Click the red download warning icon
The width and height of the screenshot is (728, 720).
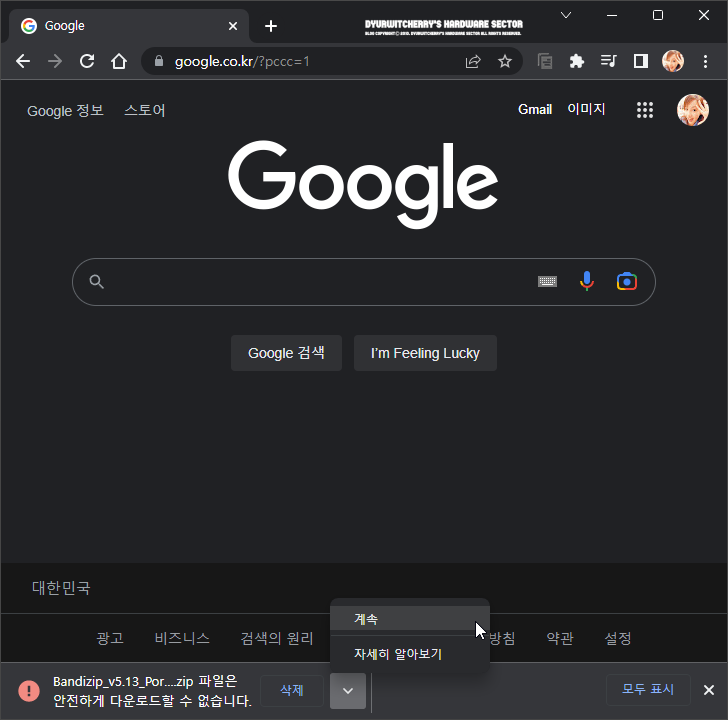pos(29,691)
